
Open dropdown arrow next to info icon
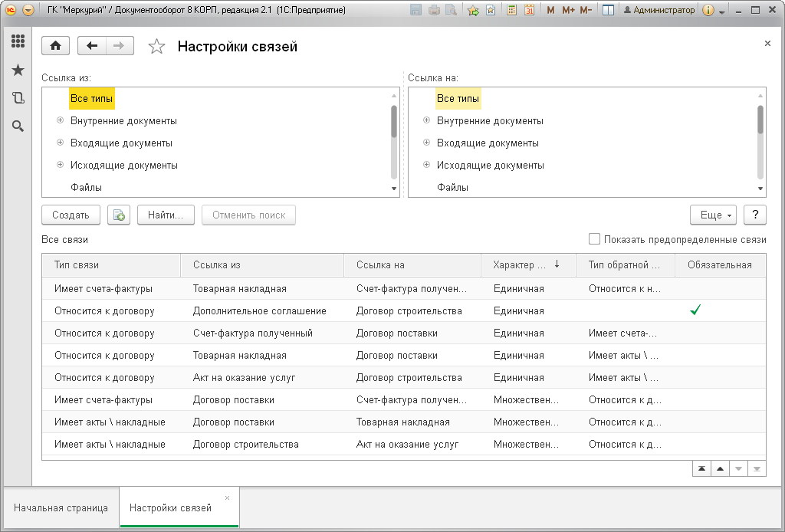click(x=722, y=11)
